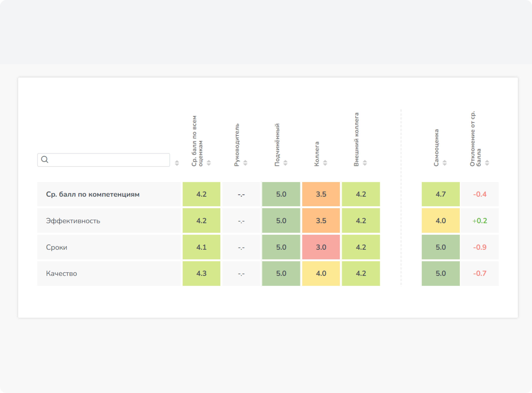Image resolution: width=532 pixels, height=393 pixels.
Task: Select the Сроки row label
Action: 57,247
